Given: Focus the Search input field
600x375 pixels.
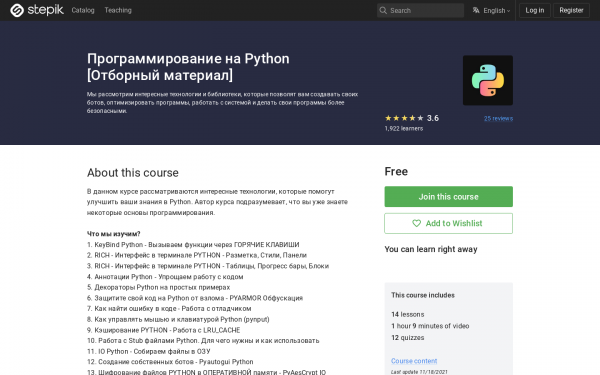Looking at the screenshot, I should click(x=420, y=10).
